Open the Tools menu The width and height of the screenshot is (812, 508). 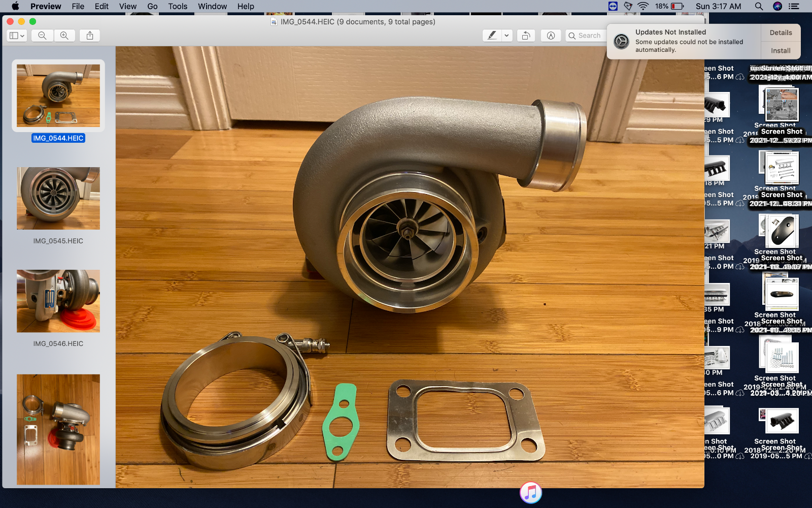[178, 6]
